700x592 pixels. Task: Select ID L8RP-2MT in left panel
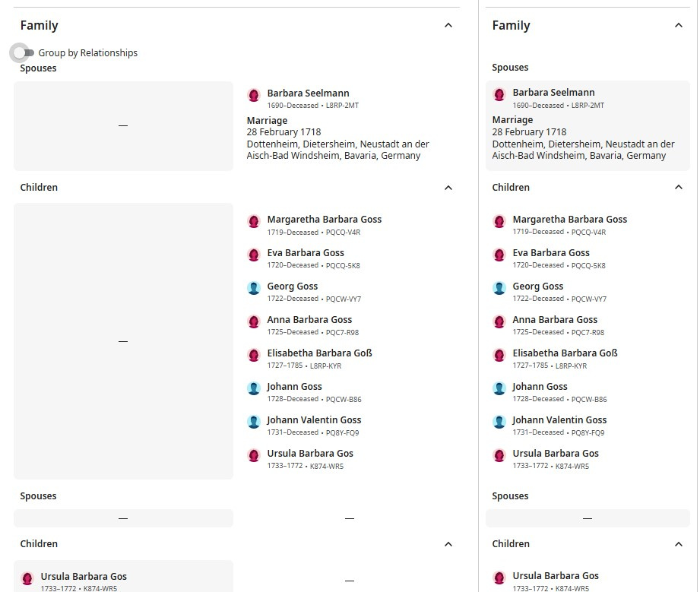coord(343,106)
